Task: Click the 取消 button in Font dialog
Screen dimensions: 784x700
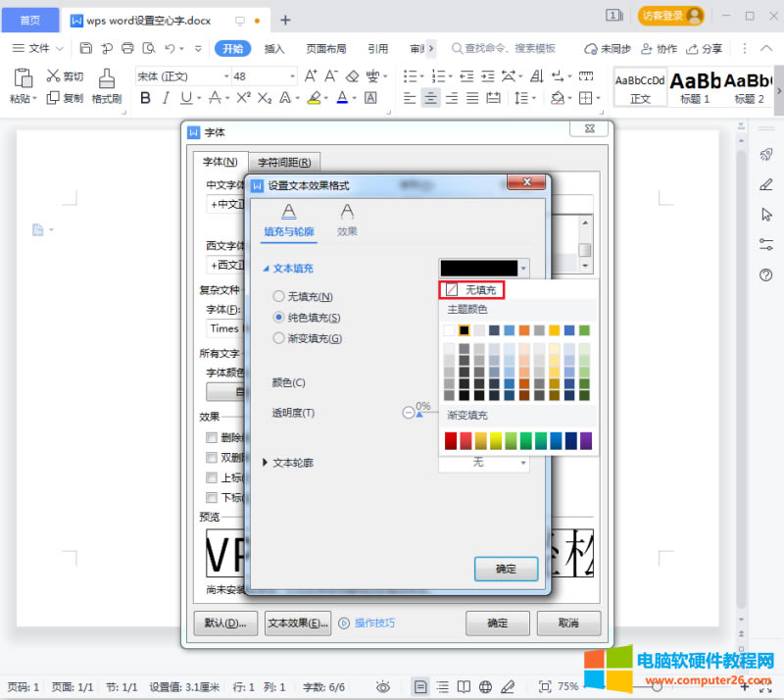Action: click(x=567, y=623)
